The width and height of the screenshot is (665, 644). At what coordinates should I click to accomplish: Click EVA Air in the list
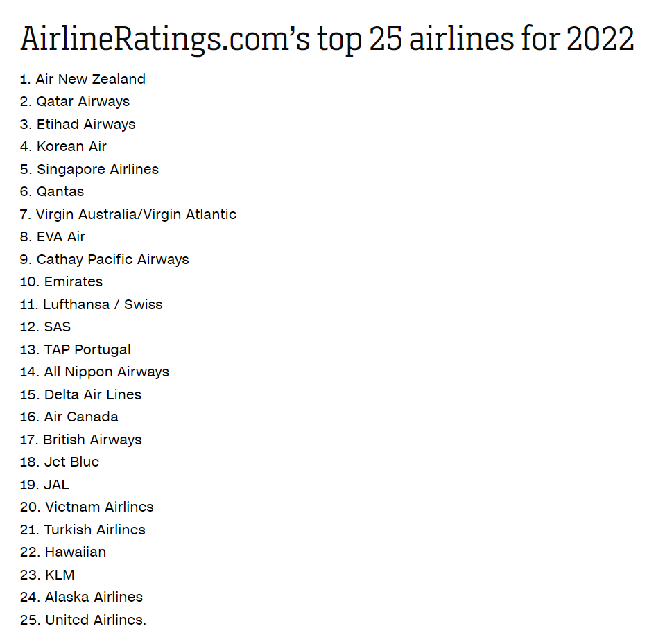tap(53, 236)
